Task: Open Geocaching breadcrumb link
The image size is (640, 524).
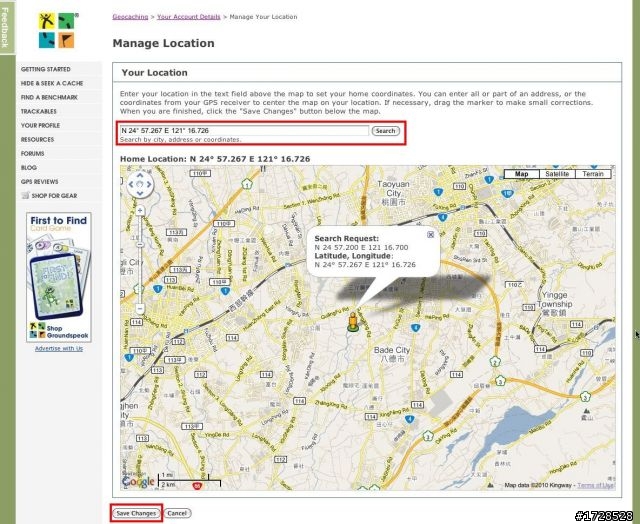Action: click(x=130, y=17)
